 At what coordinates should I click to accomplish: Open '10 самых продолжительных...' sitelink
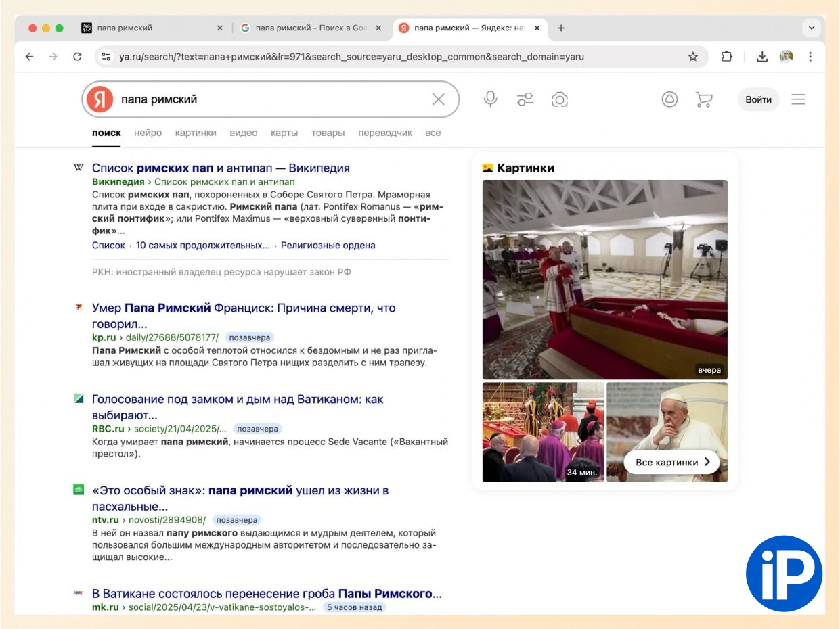pos(203,246)
